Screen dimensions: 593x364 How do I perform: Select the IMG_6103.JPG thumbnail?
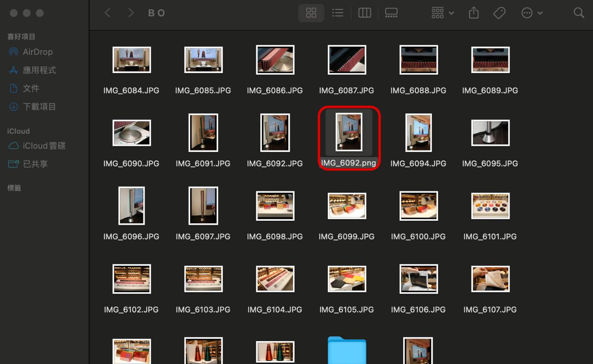(x=203, y=279)
